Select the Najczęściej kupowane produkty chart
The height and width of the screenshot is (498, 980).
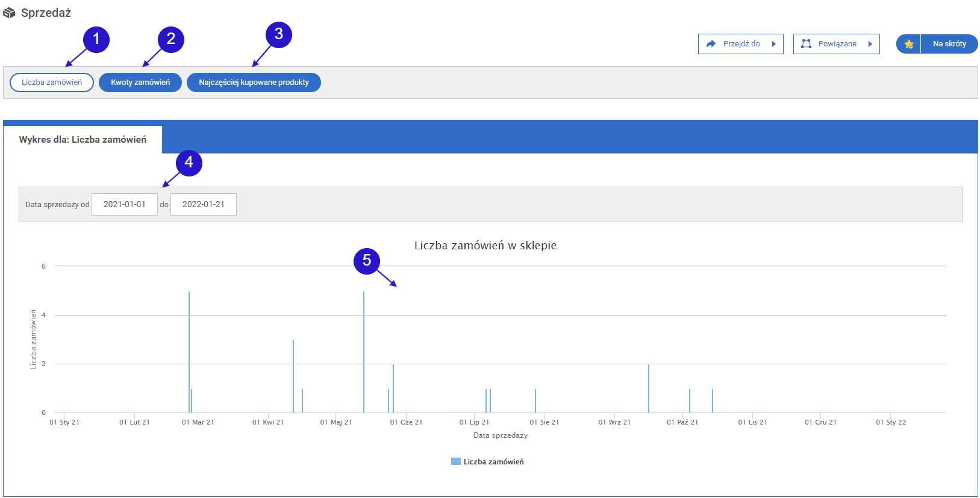[254, 82]
